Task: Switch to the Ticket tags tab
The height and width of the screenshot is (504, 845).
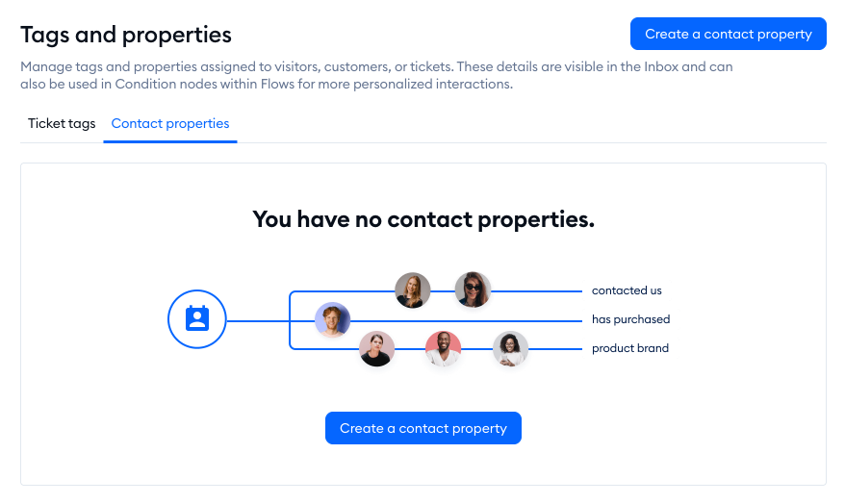Action: (62, 123)
